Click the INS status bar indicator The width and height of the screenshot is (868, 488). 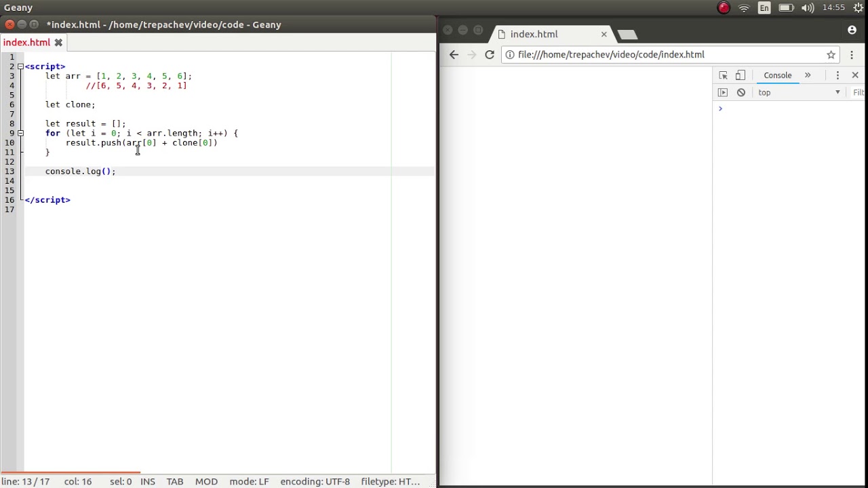(x=147, y=481)
